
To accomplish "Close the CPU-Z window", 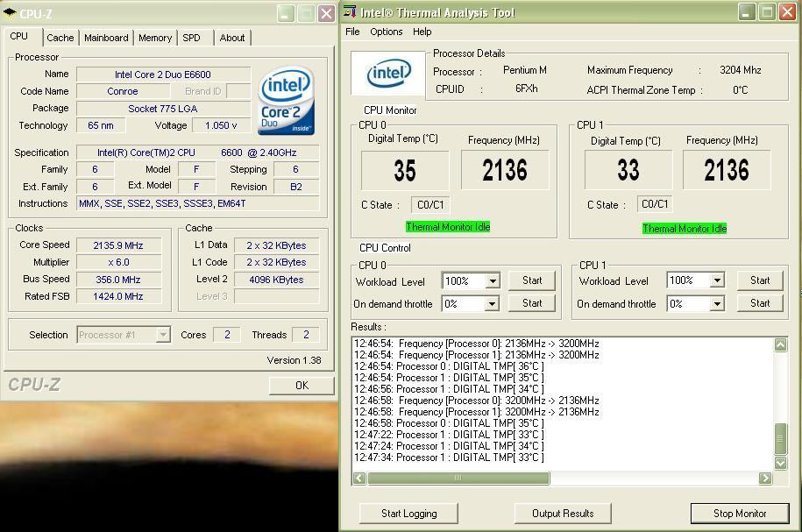I will pos(326,13).
